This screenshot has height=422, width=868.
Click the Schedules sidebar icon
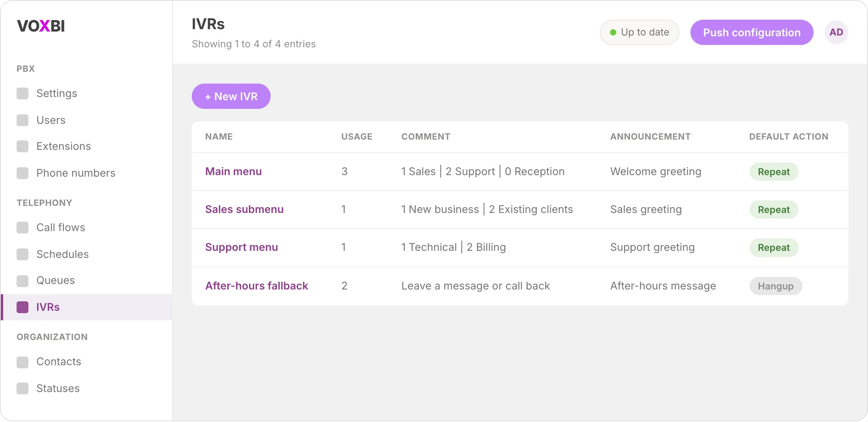pos(22,254)
